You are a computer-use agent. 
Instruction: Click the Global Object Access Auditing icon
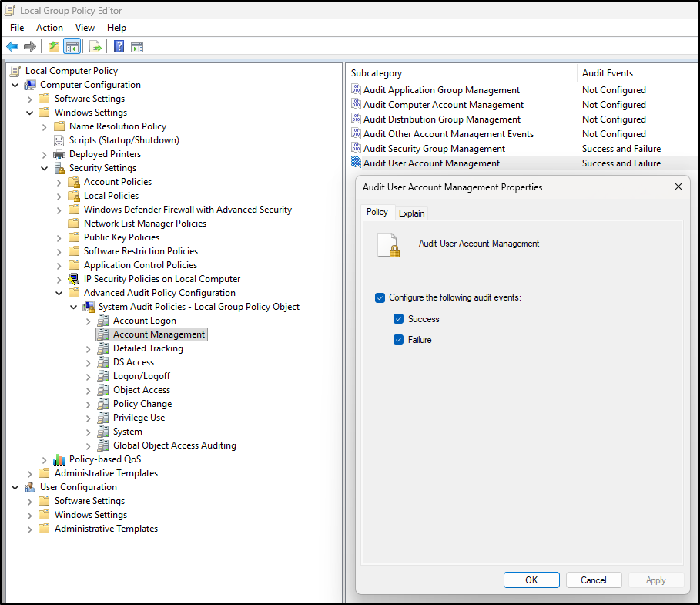[x=103, y=445]
